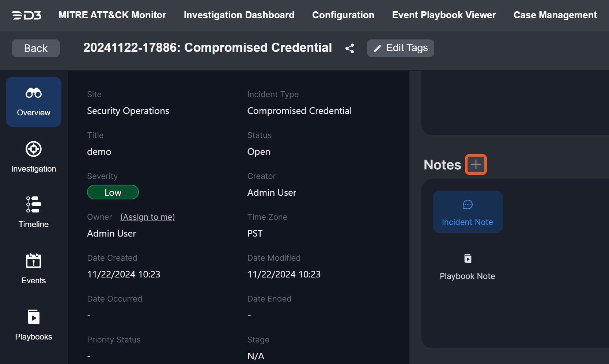Click the Assign to me link

click(148, 217)
